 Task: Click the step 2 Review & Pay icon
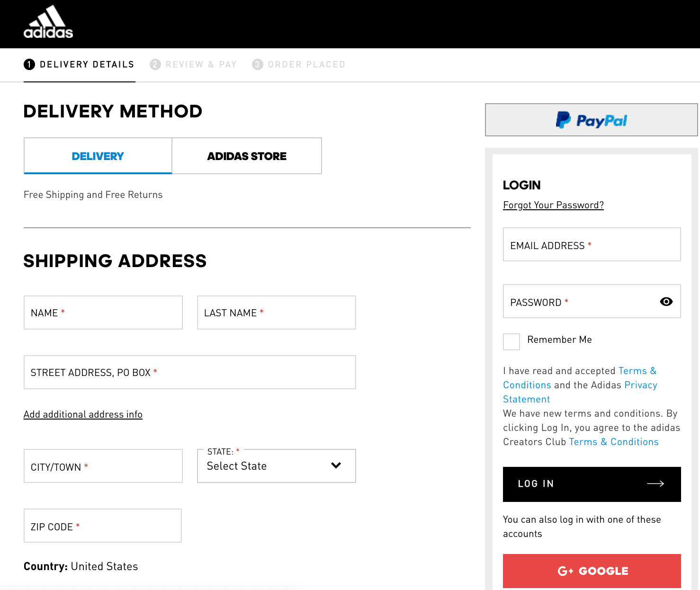click(155, 64)
